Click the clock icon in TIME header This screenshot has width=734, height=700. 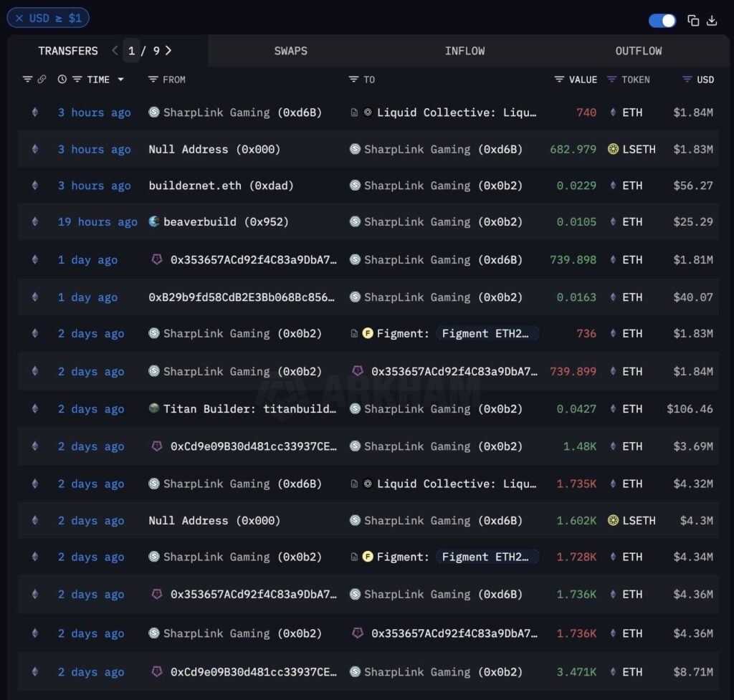click(x=62, y=80)
